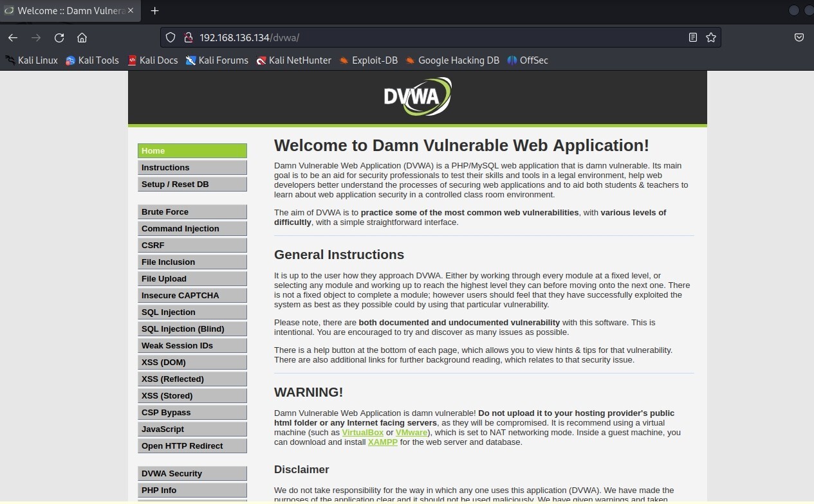Open the XSS (DOM) module
814x504 pixels.
pos(192,362)
